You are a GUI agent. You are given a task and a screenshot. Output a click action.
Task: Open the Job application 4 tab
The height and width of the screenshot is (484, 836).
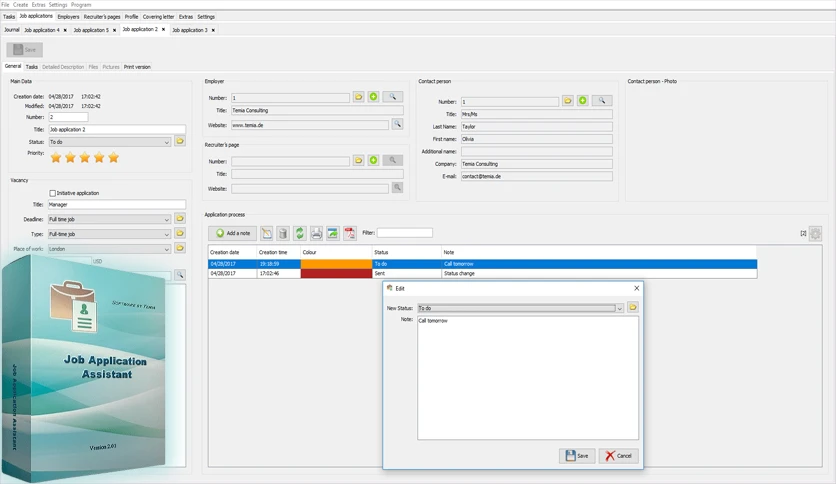pyautogui.click(x=42, y=30)
